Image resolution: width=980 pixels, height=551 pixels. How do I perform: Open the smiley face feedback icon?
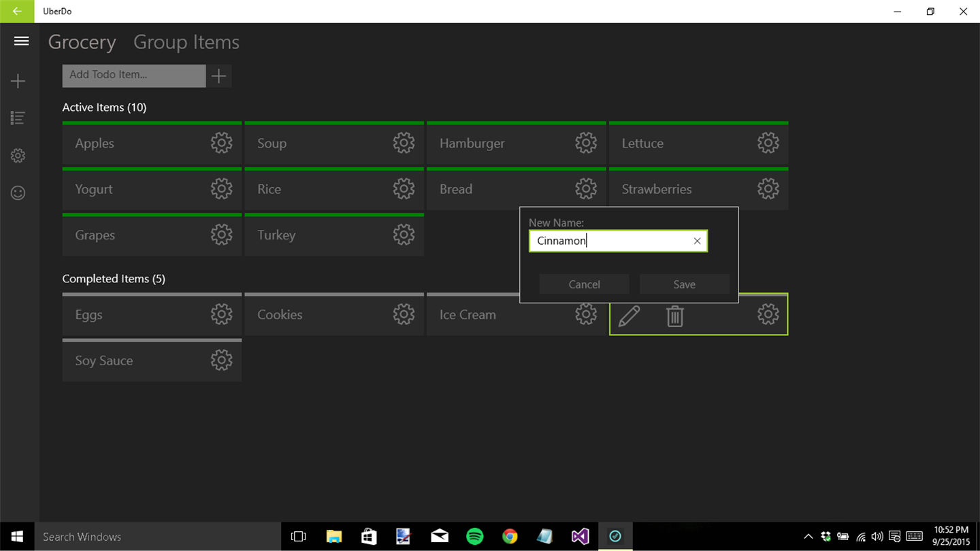(18, 193)
